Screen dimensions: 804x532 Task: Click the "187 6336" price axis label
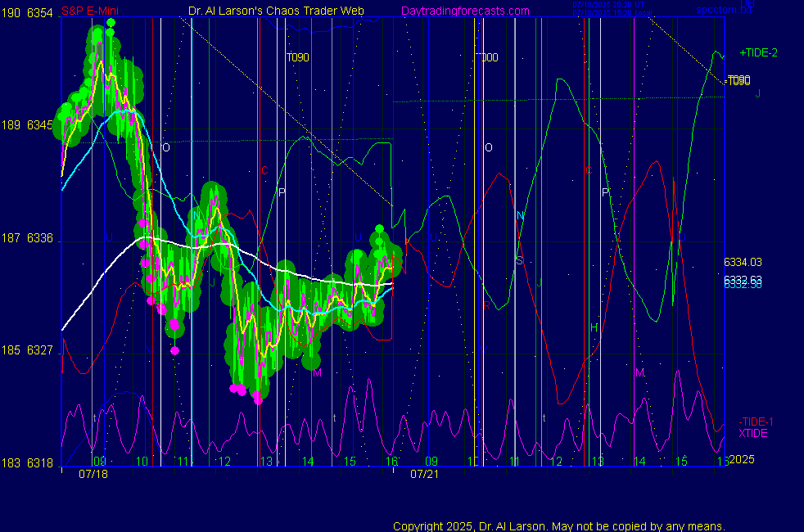(x=27, y=238)
